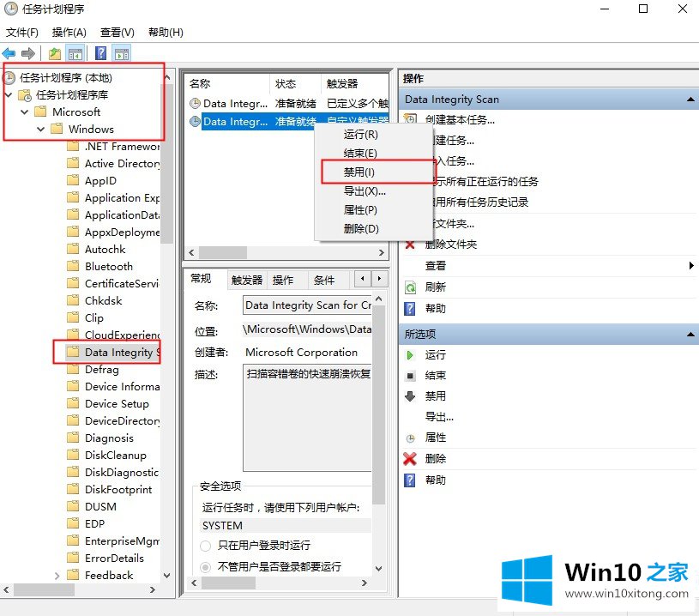Collapse the 所选项 actions section
Screen dimensions: 699x616
(x=690, y=334)
